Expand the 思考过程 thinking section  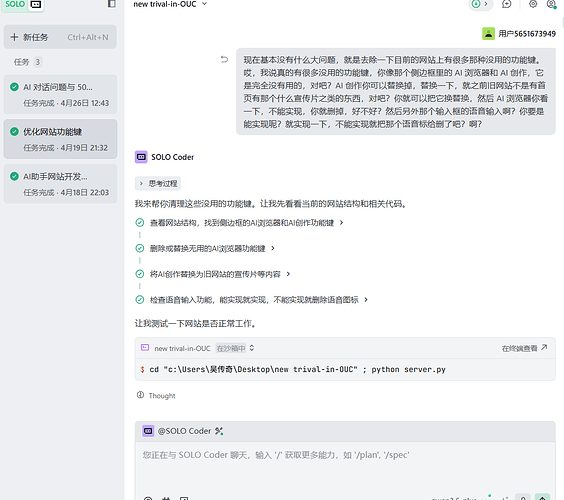(x=158, y=183)
